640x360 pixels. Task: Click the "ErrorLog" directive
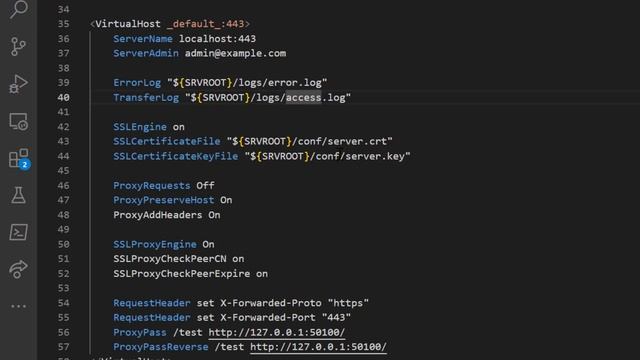click(x=137, y=83)
